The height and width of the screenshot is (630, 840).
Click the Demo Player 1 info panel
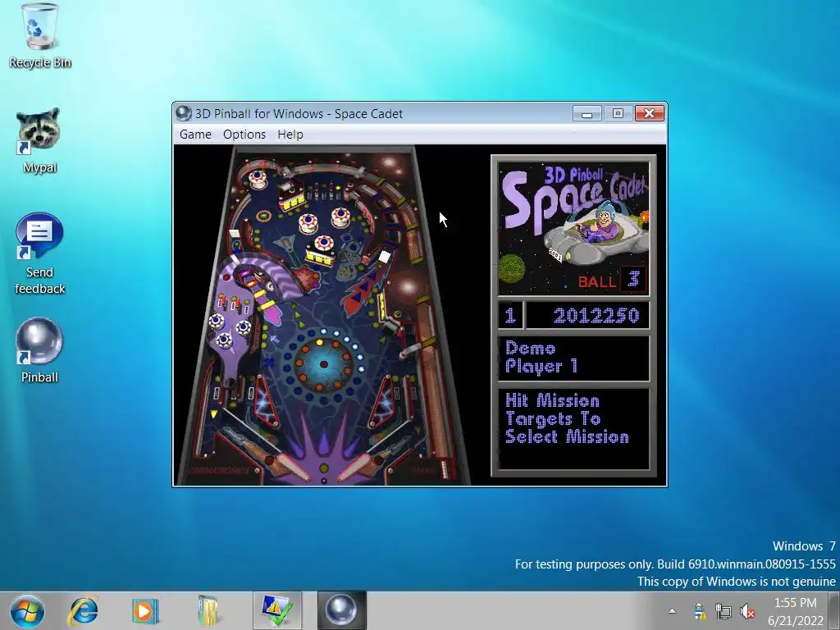click(x=573, y=358)
